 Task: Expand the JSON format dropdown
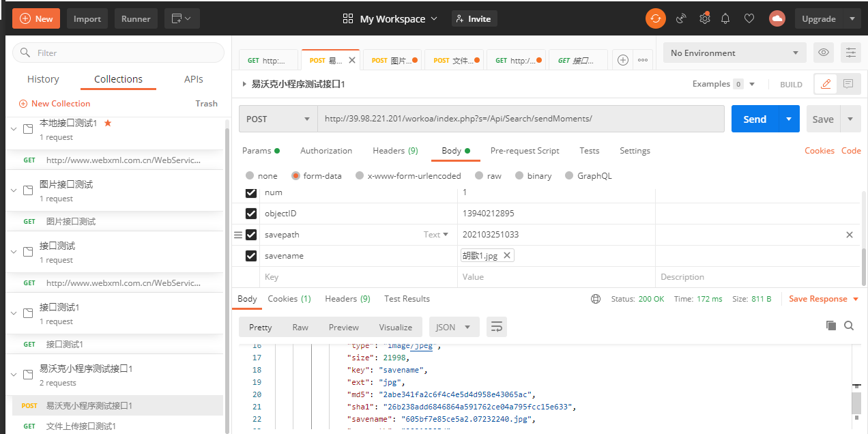coord(454,328)
